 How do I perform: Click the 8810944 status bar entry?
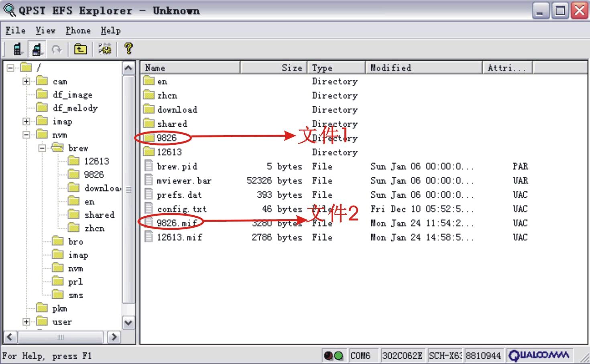(483, 356)
